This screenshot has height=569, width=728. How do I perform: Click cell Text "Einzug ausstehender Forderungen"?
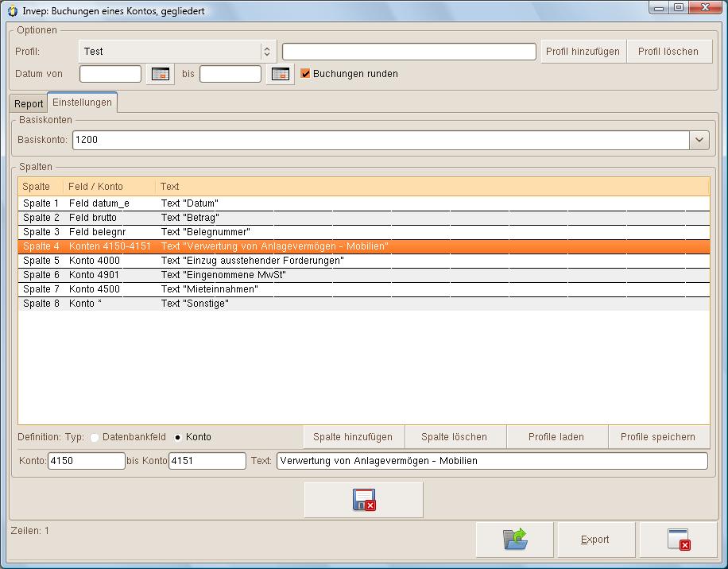click(252, 261)
